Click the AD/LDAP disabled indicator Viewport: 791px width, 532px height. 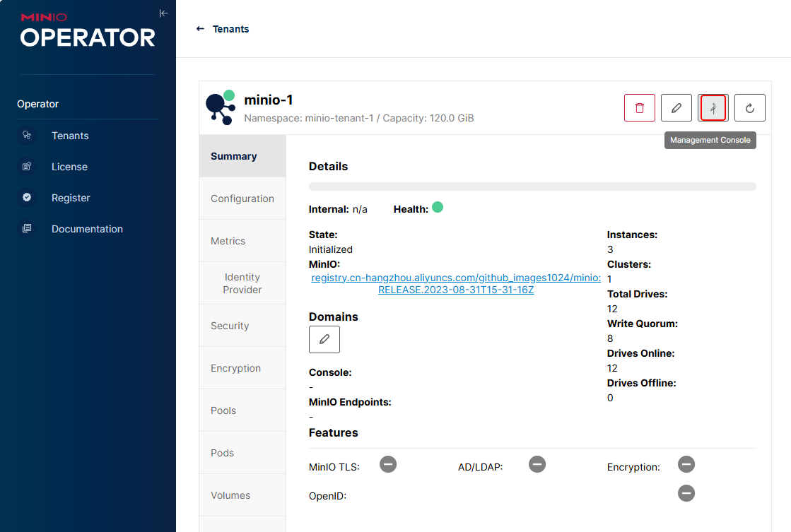(x=537, y=464)
